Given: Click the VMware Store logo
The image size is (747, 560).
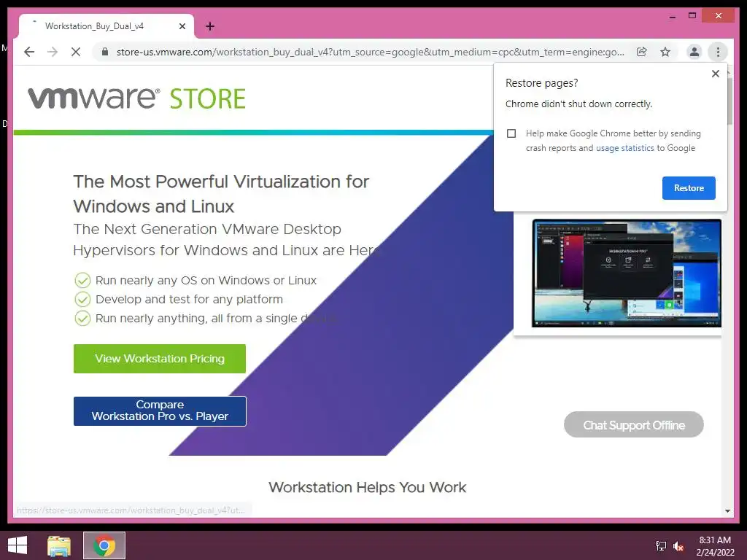Looking at the screenshot, I should point(136,98).
